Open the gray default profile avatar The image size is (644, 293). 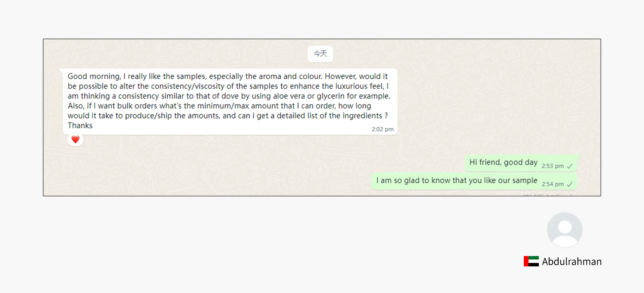point(565,230)
